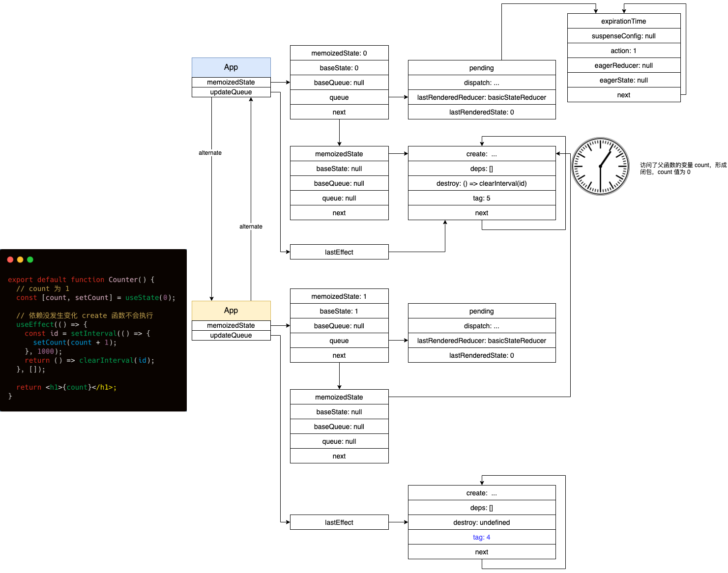Click the analog clock icon
This screenshot has width=728, height=573.
point(600,166)
